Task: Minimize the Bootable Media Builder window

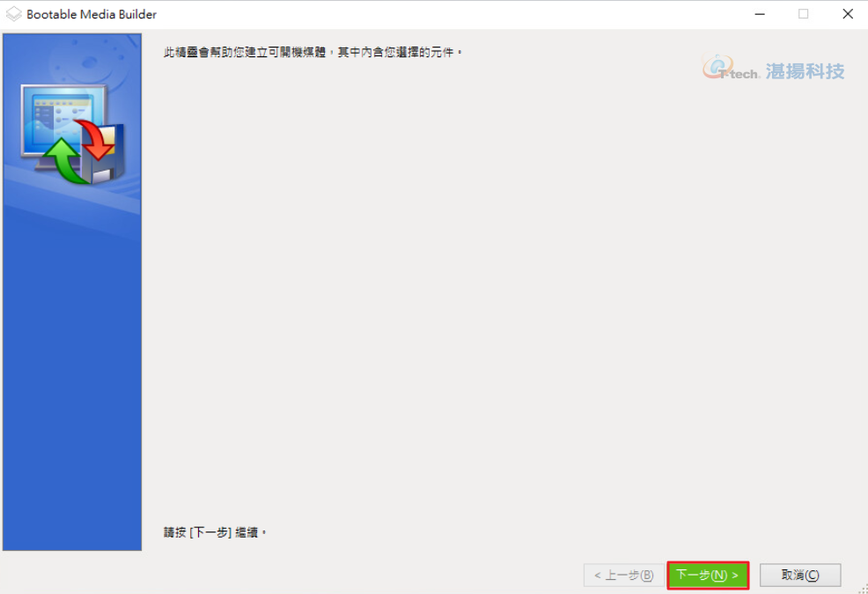Action: pyautogui.click(x=760, y=14)
